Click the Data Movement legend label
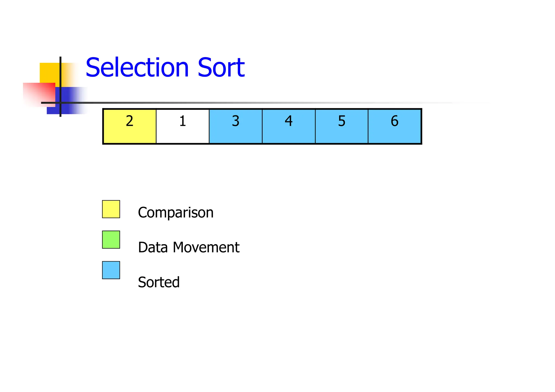The width and height of the screenshot is (555, 392). (x=189, y=247)
